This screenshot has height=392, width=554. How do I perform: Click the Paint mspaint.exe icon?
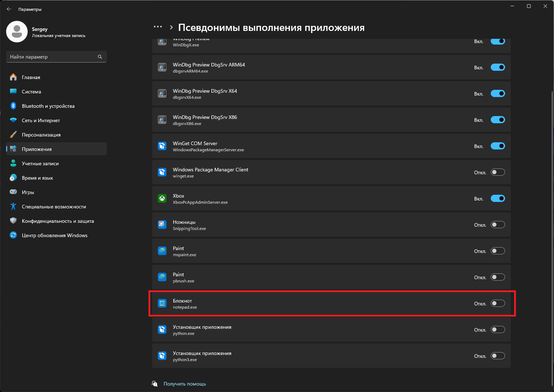[162, 251]
